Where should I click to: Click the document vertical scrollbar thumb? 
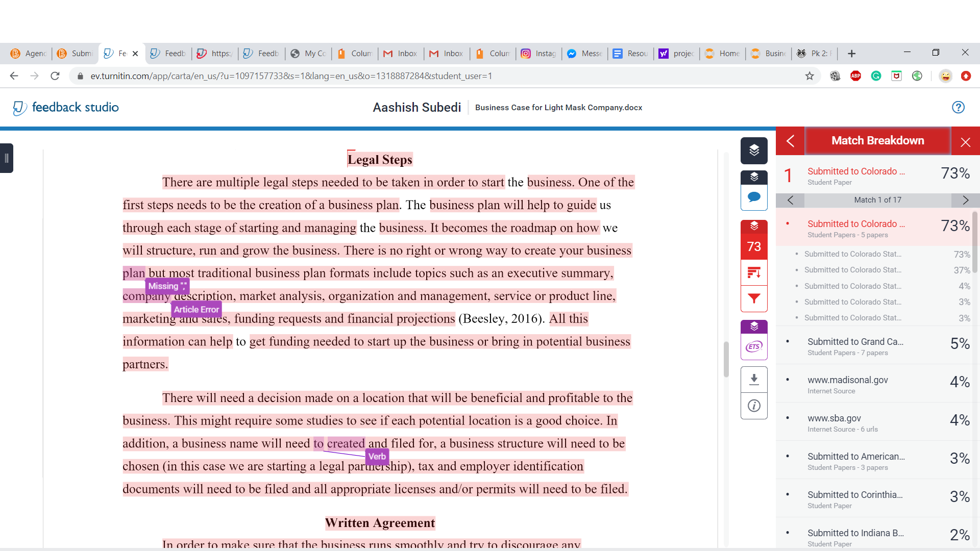click(x=726, y=359)
